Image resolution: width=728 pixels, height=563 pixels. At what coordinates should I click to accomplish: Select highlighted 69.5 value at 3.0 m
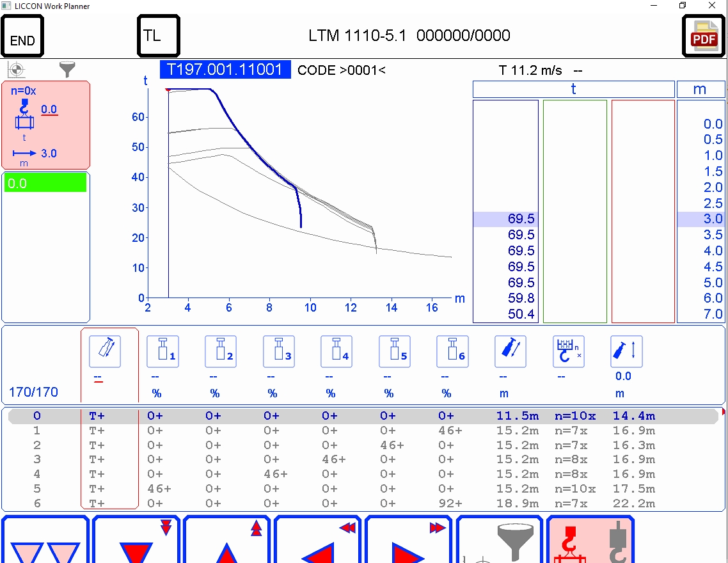coord(505,219)
